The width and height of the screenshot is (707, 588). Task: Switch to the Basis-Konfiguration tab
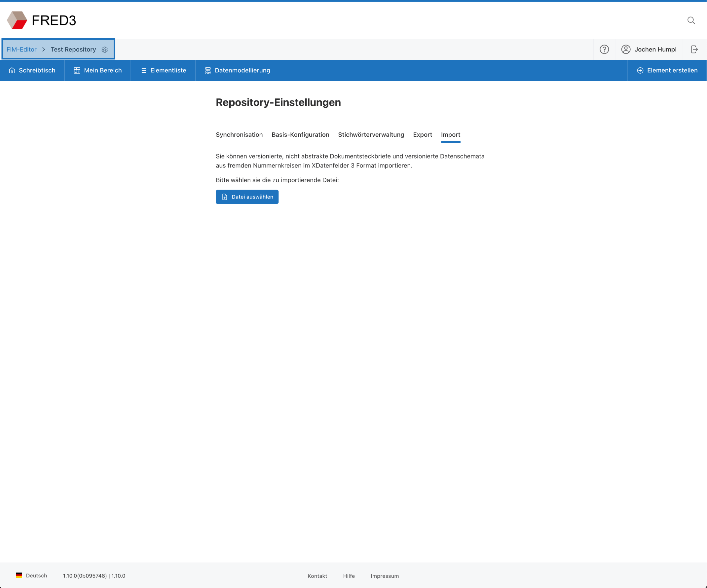click(x=300, y=135)
